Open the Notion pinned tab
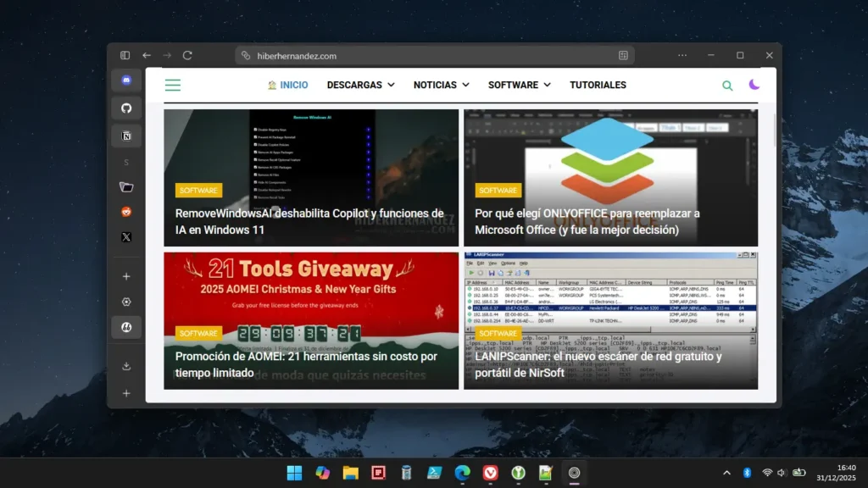Screen dimensions: 868x488 click(x=126, y=136)
